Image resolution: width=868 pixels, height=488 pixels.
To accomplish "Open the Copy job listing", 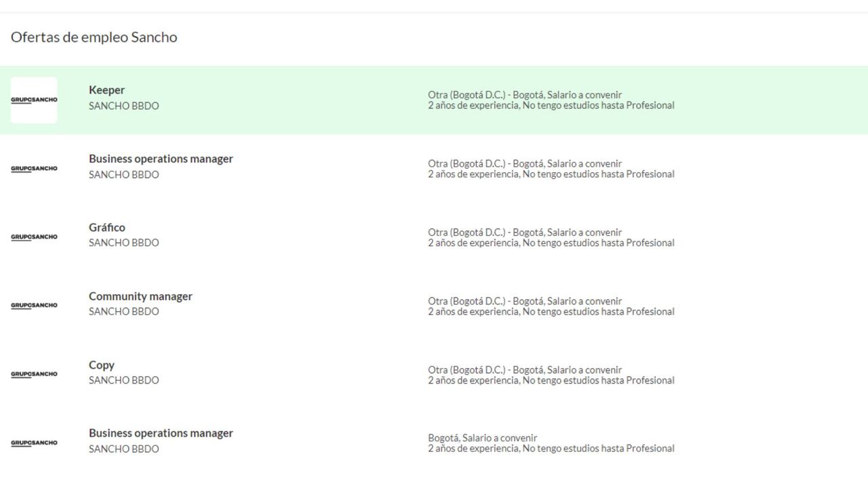I will click(102, 365).
